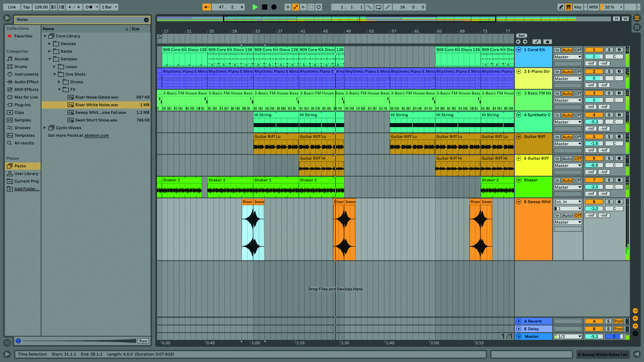Click the arrangement overview bar

(384, 19)
